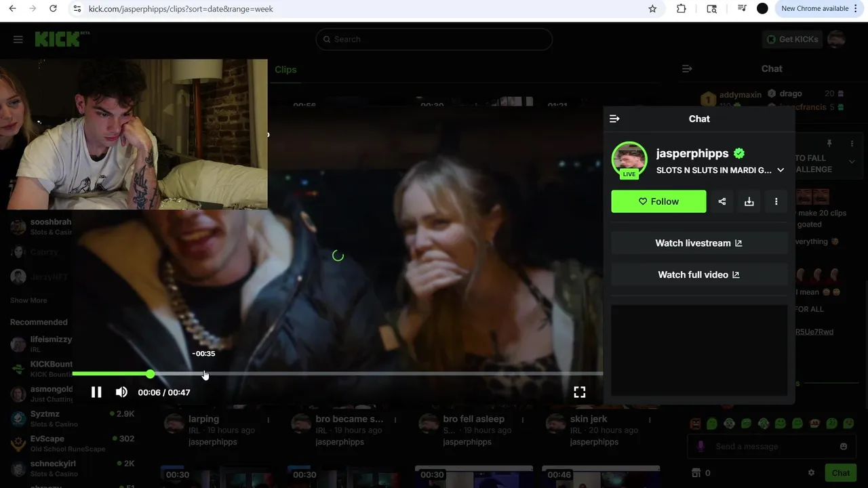
Task: Open Chrome media control icon
Action: (742, 9)
